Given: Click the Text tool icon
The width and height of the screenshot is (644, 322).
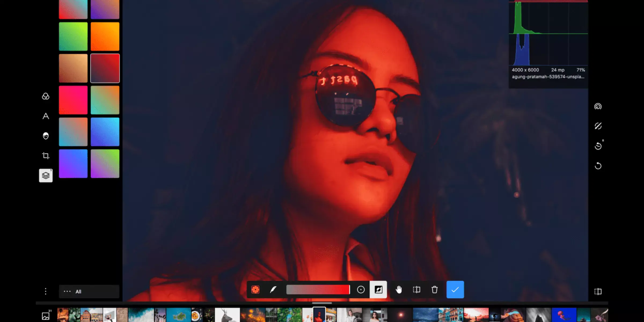Looking at the screenshot, I should click(46, 116).
